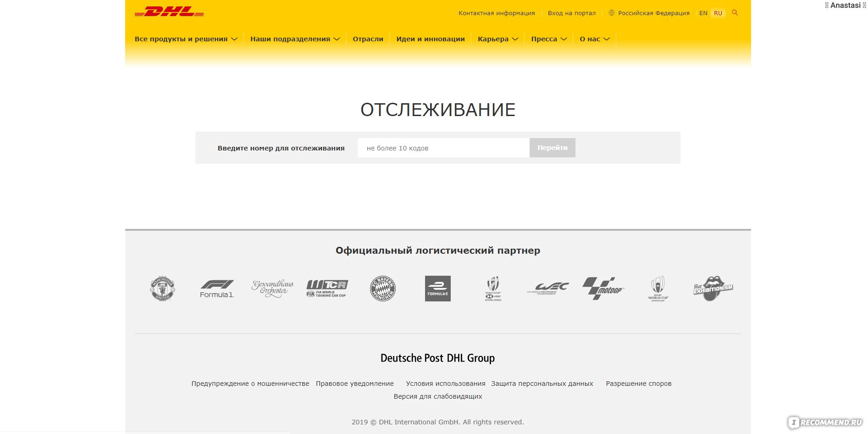Open Разрешение споров link
This screenshot has width=868, height=434.
tap(639, 384)
